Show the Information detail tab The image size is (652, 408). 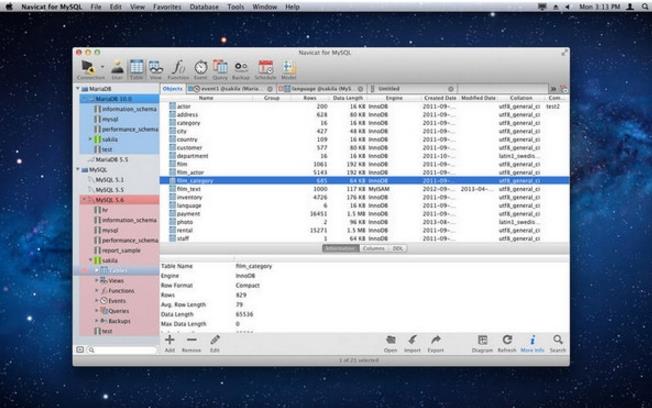tap(341, 248)
